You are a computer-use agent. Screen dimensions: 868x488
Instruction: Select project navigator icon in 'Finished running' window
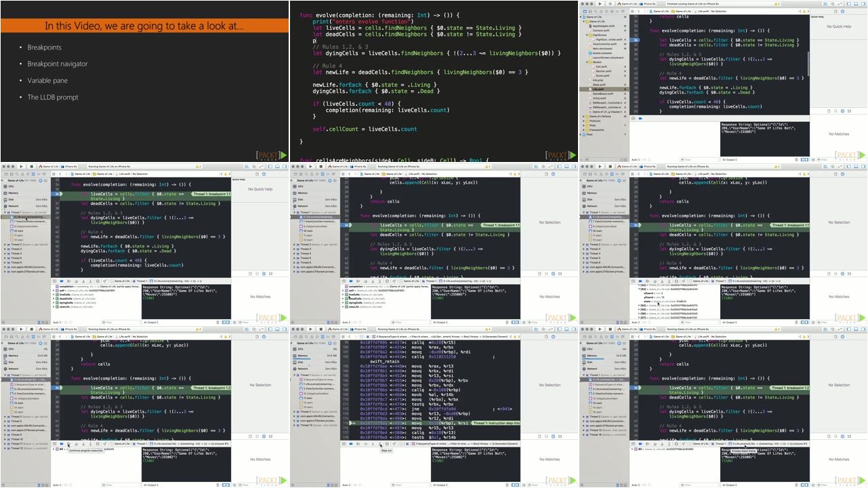(x=585, y=11)
